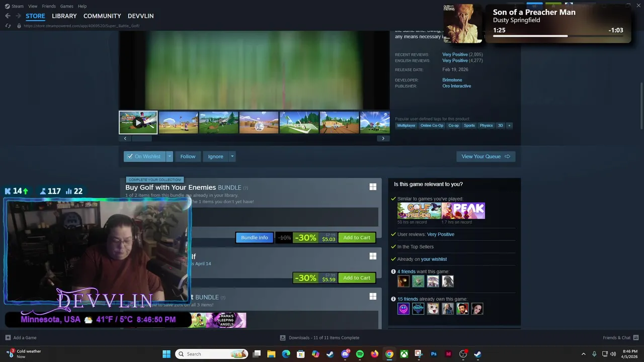Launch Microsoft Edge from the taskbar

click(x=286, y=354)
